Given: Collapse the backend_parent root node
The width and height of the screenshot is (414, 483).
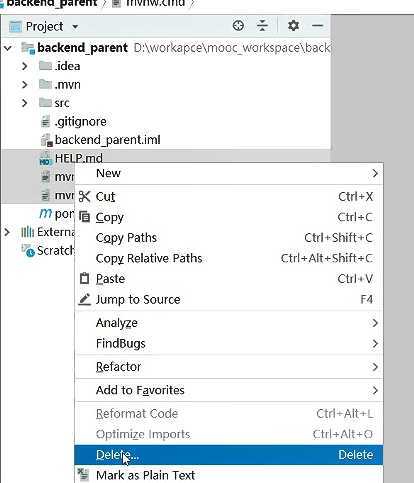Looking at the screenshot, I should point(8,48).
